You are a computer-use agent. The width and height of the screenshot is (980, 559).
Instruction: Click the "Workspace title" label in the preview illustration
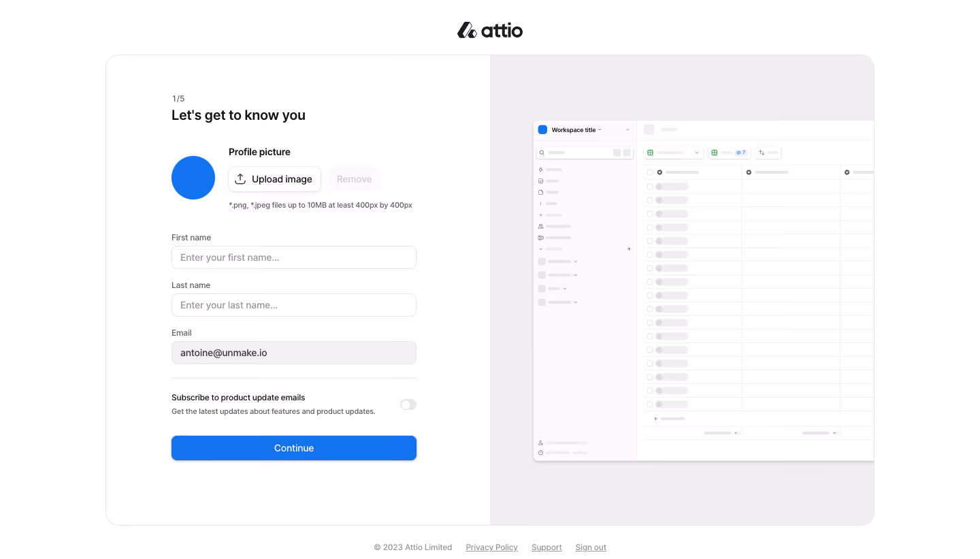pos(574,130)
